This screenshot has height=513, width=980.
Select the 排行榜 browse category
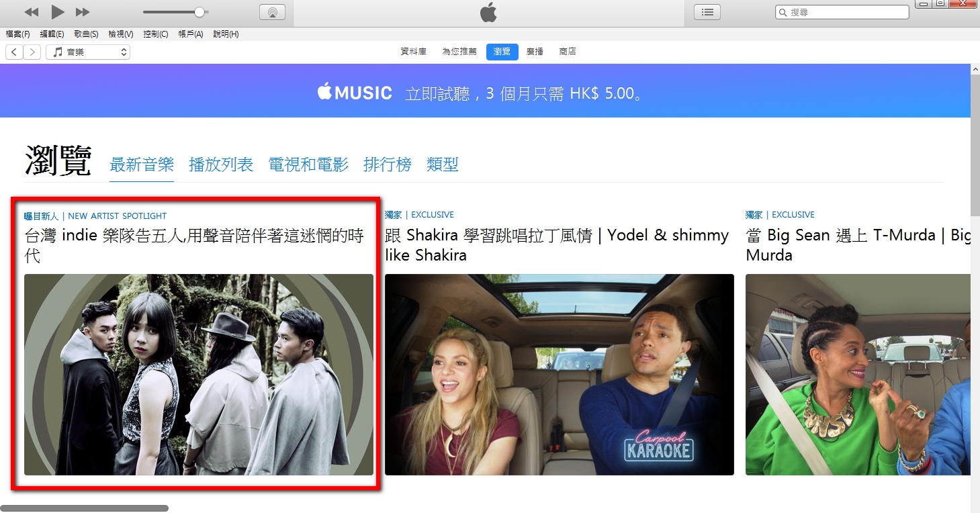tap(387, 165)
